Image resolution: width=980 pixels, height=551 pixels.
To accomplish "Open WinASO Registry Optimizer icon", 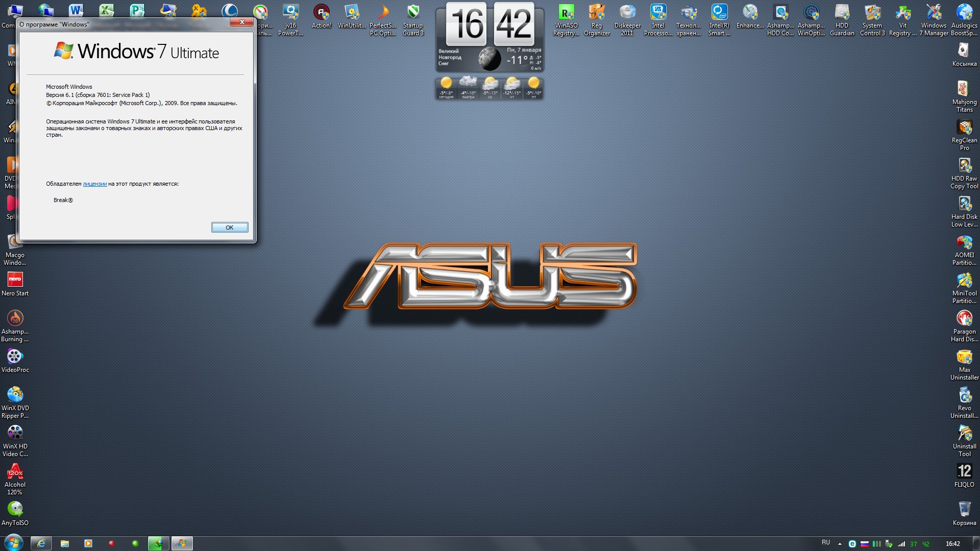I will pyautogui.click(x=567, y=20).
